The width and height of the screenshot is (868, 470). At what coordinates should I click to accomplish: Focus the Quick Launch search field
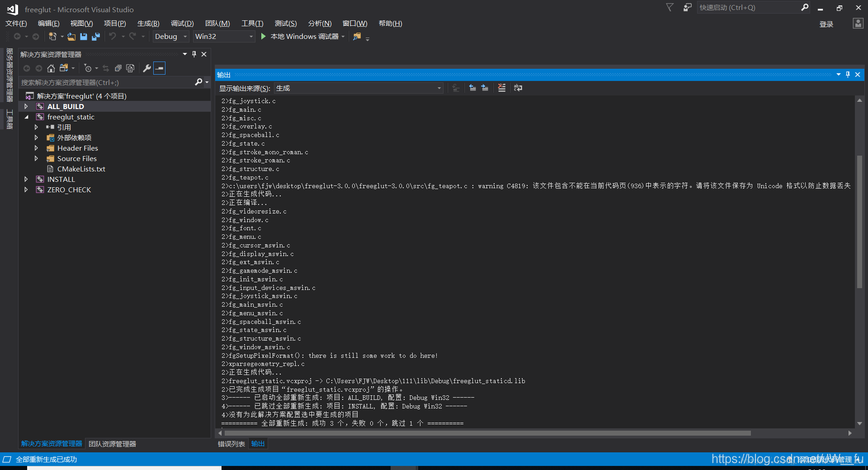click(x=749, y=7)
